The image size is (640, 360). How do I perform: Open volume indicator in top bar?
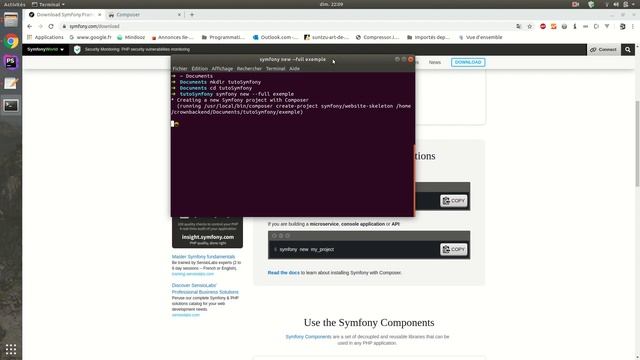[x=616, y=4]
